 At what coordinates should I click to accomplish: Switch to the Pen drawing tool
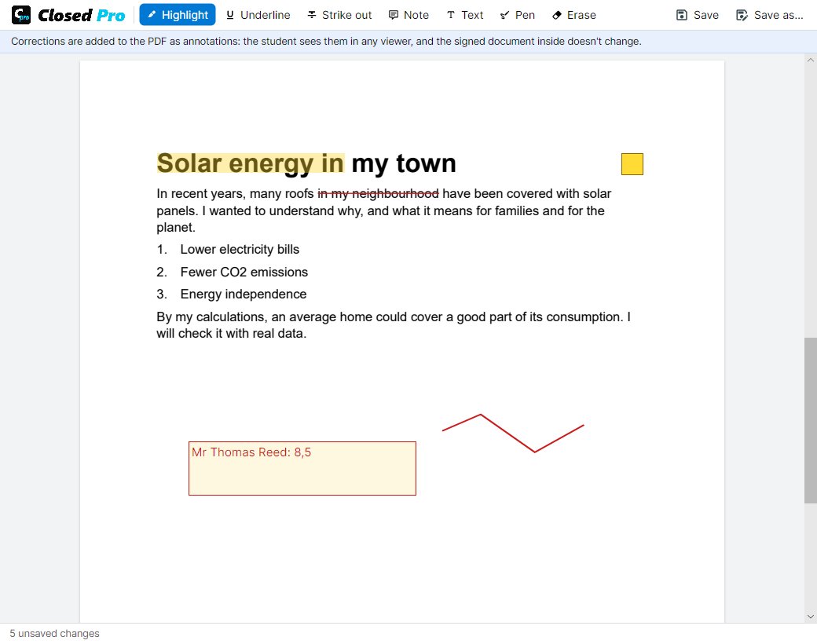518,15
